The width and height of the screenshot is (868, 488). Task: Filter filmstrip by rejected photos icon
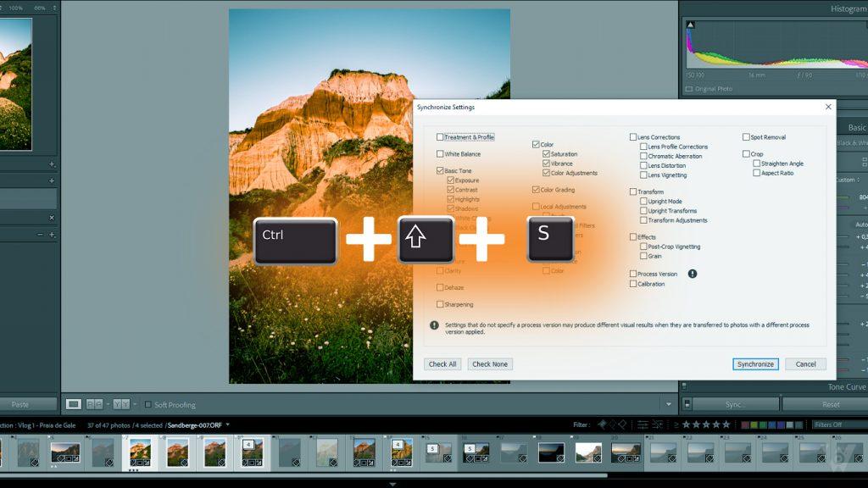coord(622,424)
